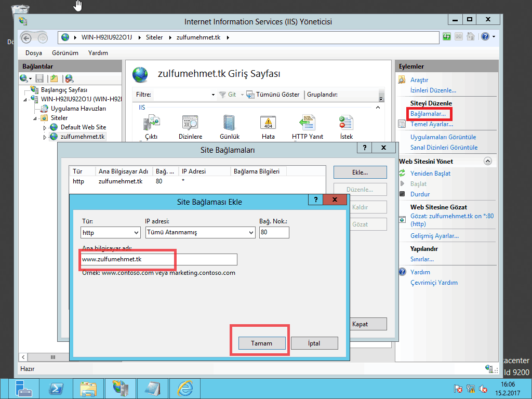The image size is (532, 399).
Task: Click the forward navigation arrow
Action: pos(43,38)
